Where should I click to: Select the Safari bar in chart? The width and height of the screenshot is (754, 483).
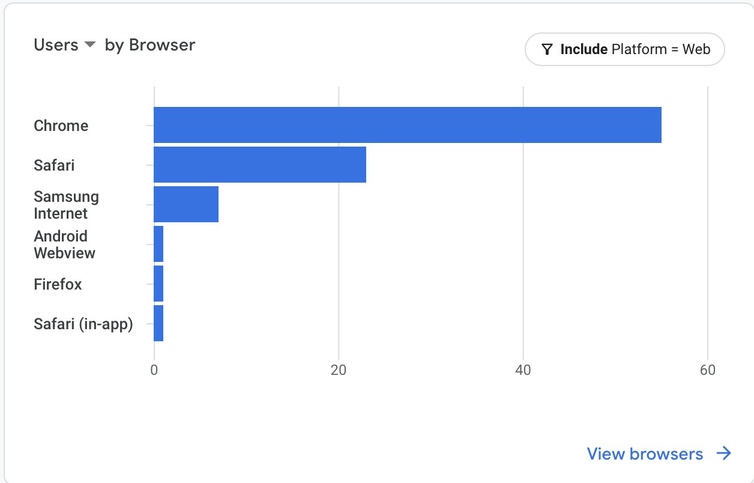tap(260, 165)
